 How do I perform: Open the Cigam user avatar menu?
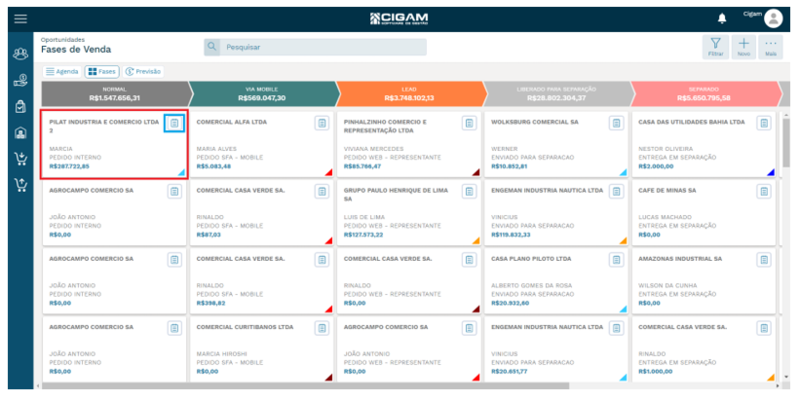[x=773, y=19]
